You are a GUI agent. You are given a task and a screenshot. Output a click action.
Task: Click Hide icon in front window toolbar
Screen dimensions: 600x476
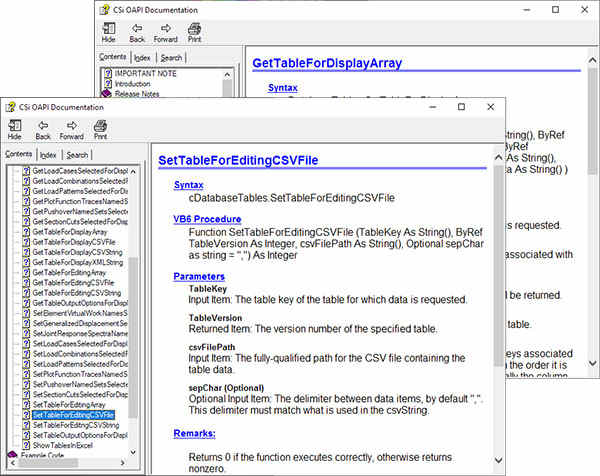(x=15, y=126)
